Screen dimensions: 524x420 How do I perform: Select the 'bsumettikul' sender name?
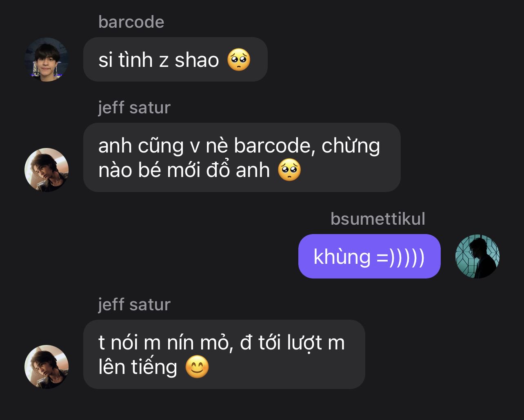(x=378, y=219)
